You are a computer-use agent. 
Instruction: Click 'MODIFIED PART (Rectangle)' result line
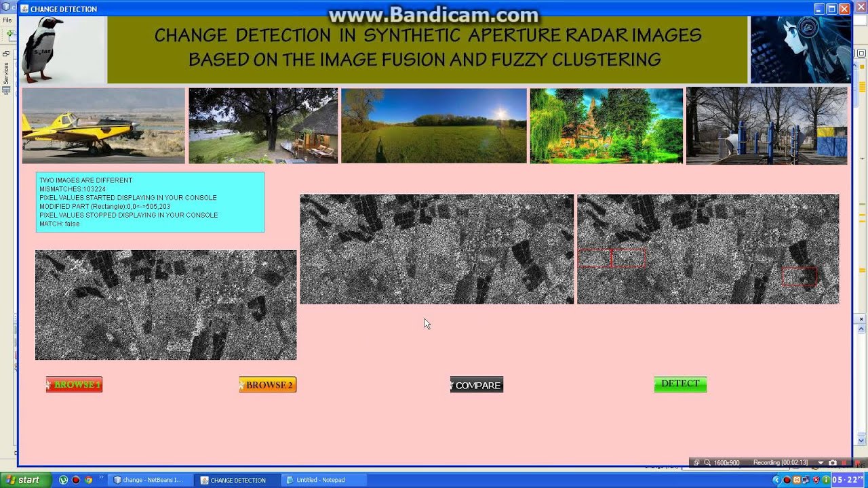coord(104,206)
